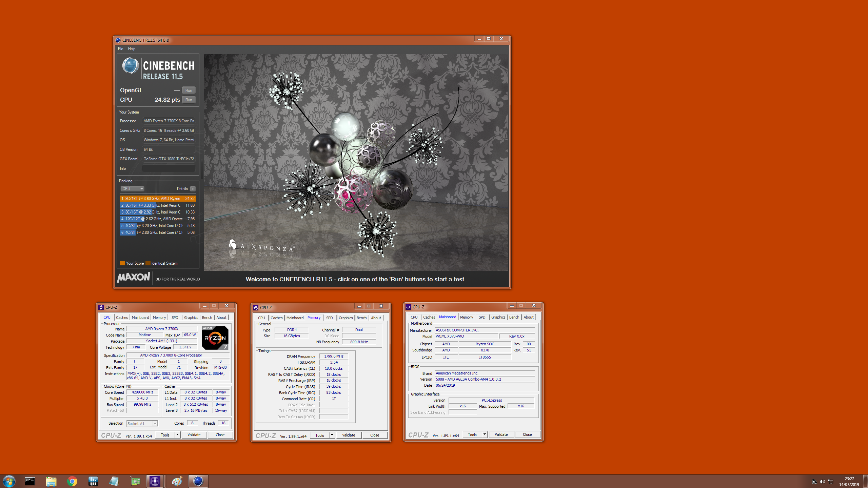Run the OpenGL test in Cinebench
The width and height of the screenshot is (868, 488).
click(x=189, y=90)
